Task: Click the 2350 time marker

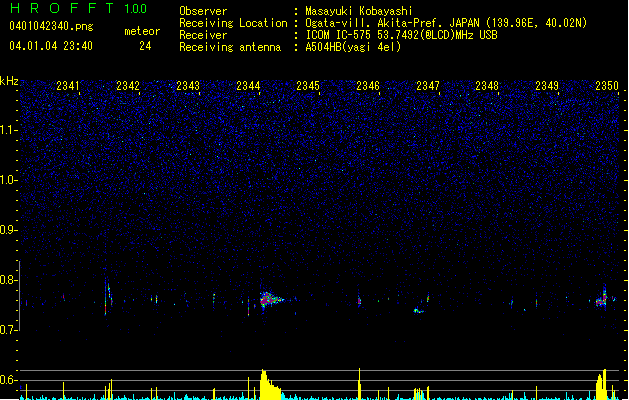Action: click(607, 86)
